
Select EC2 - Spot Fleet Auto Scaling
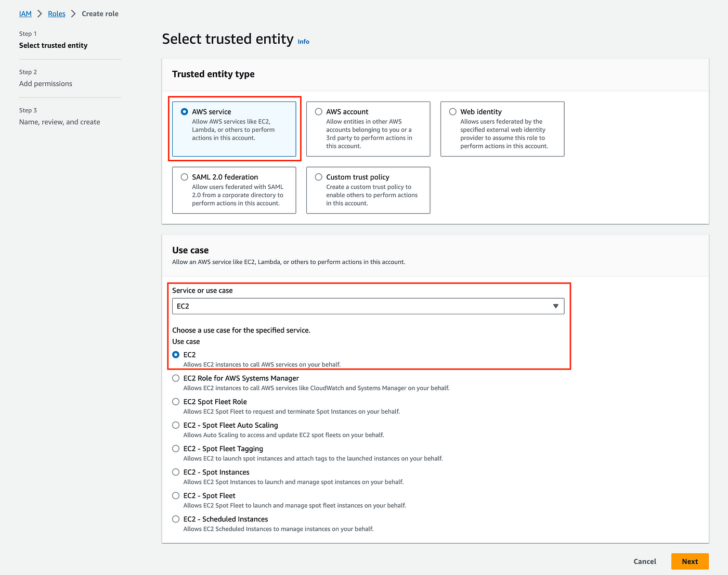tap(176, 425)
